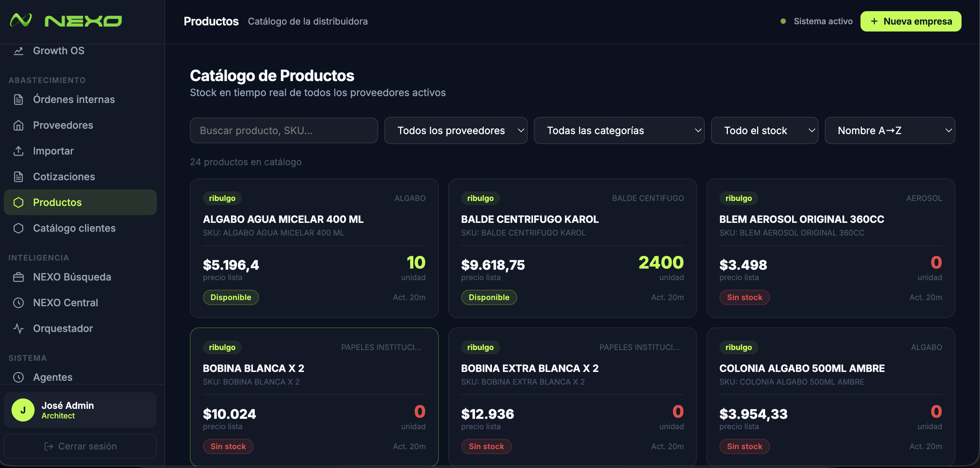Click the Órdenes internas document icon
The height and width of the screenshot is (468, 980).
[x=18, y=100]
